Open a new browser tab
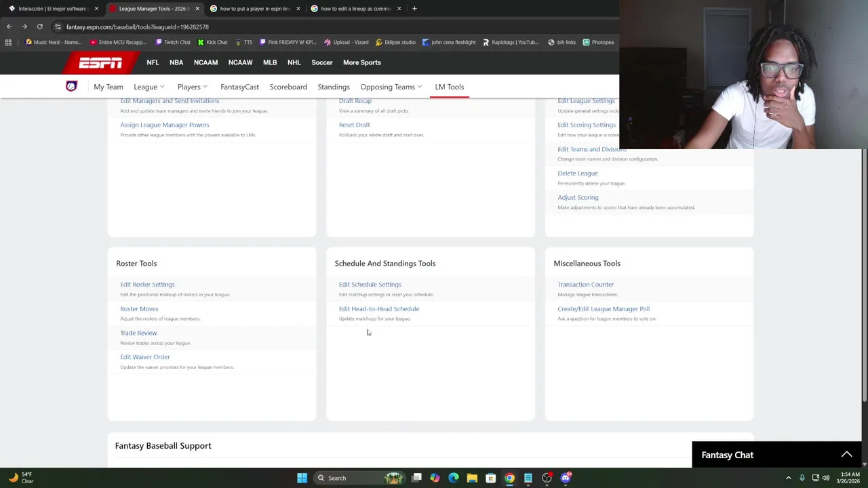This screenshot has height=488, width=868. click(415, 8)
